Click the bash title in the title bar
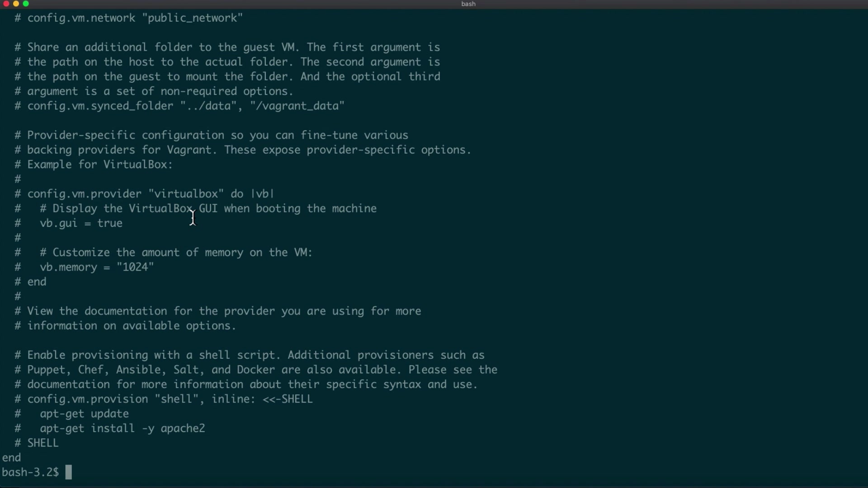This screenshot has width=868, height=488. [468, 4]
